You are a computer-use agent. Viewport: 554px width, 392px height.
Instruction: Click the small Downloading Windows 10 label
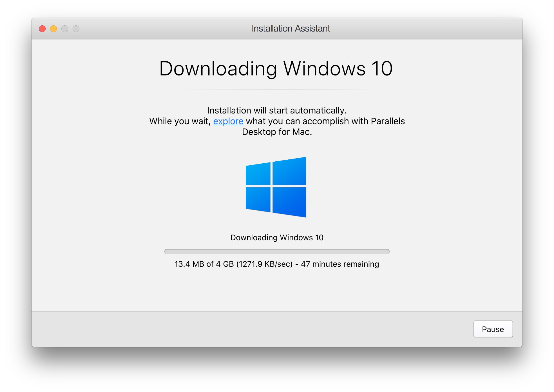click(277, 237)
